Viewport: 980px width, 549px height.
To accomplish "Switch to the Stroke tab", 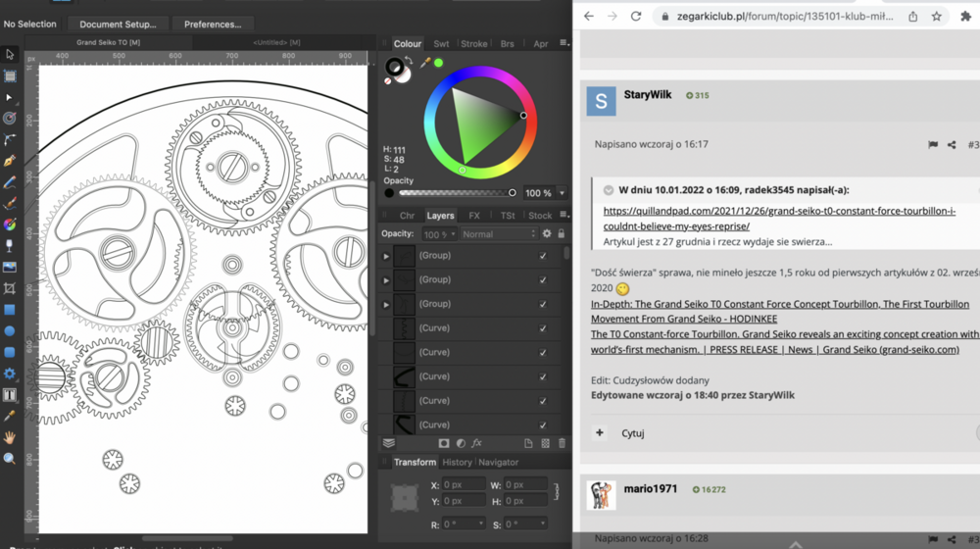I will coord(474,44).
